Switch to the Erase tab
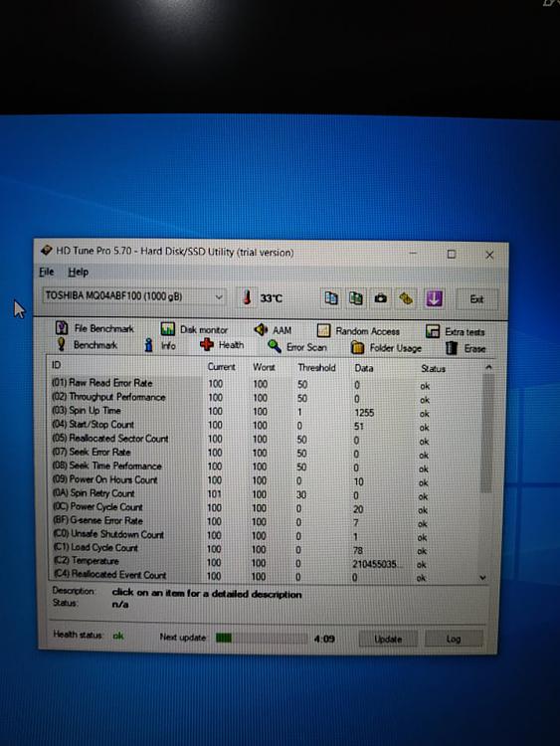560x746 pixels. pos(467,349)
